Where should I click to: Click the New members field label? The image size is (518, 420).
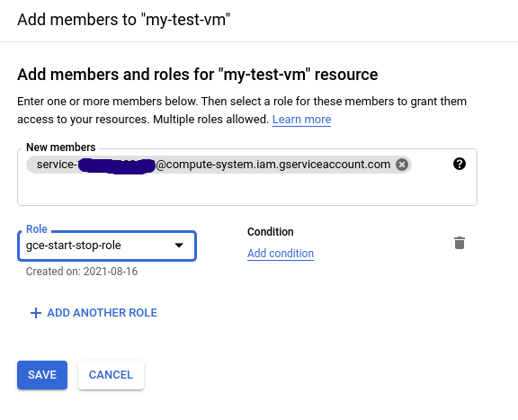click(61, 147)
